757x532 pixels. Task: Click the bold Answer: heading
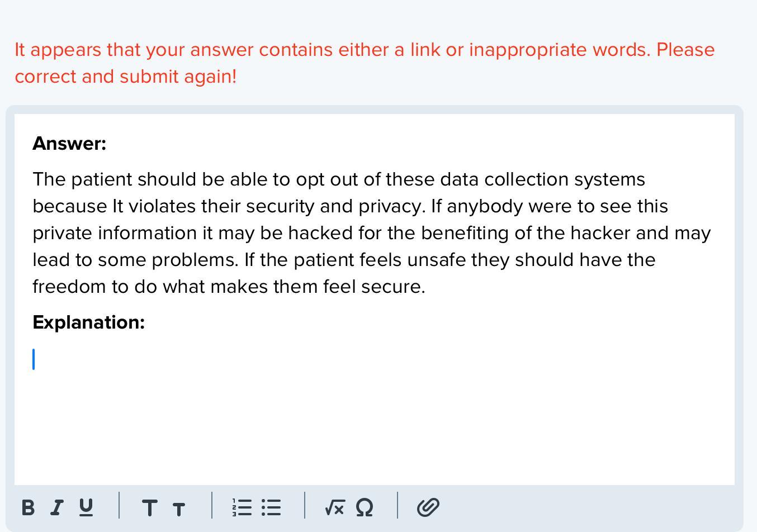tap(69, 144)
